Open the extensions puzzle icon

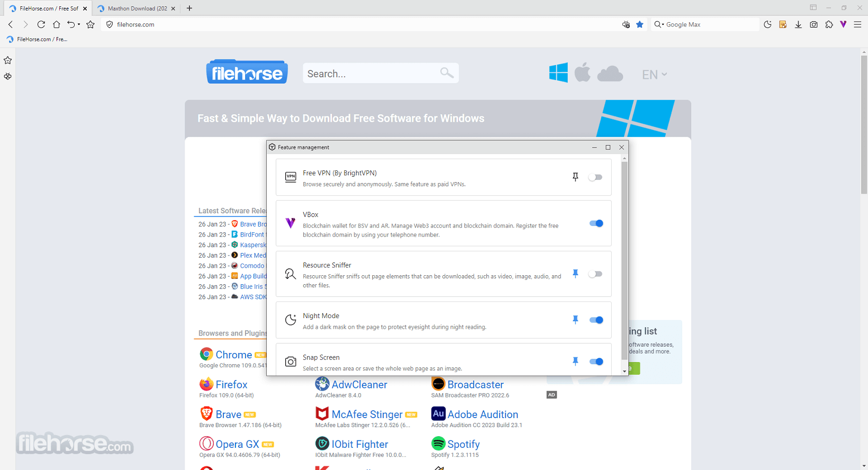[829, 24]
